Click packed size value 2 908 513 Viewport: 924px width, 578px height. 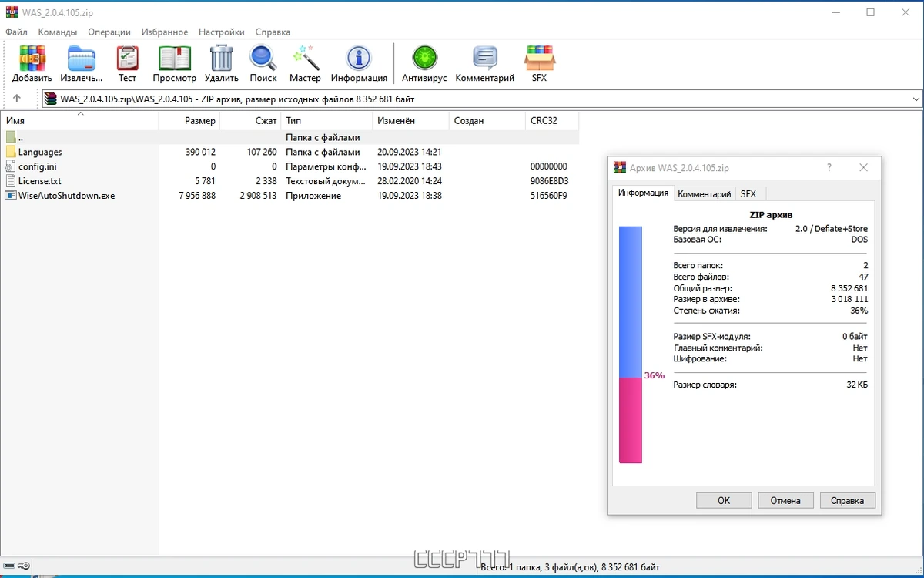pos(258,196)
